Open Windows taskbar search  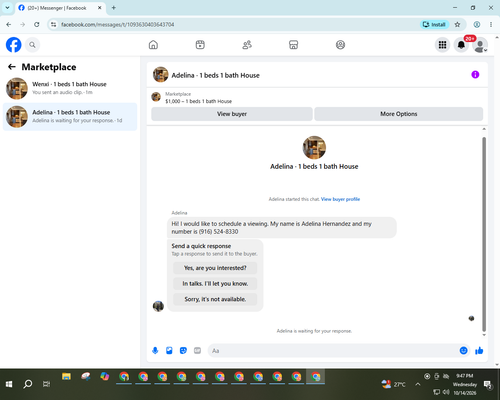[28, 384]
